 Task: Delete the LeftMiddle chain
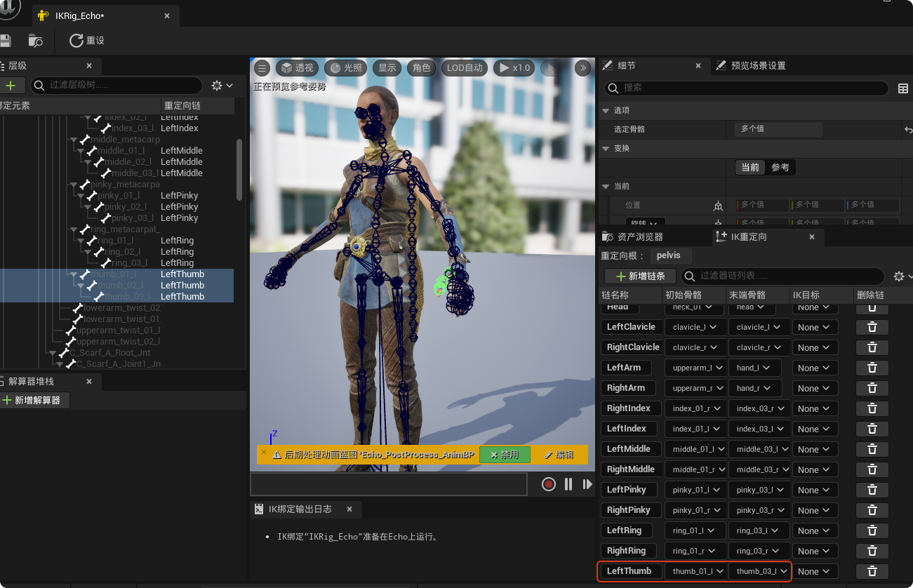[x=872, y=449]
